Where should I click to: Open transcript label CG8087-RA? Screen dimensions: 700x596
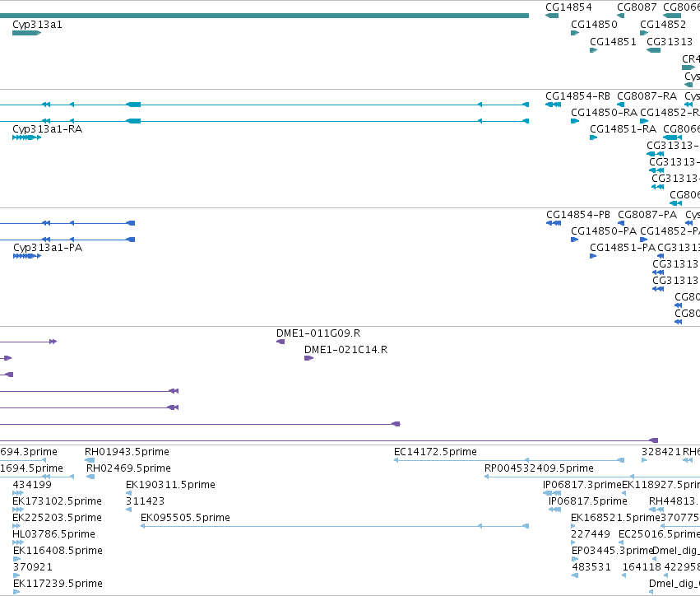[x=647, y=96]
